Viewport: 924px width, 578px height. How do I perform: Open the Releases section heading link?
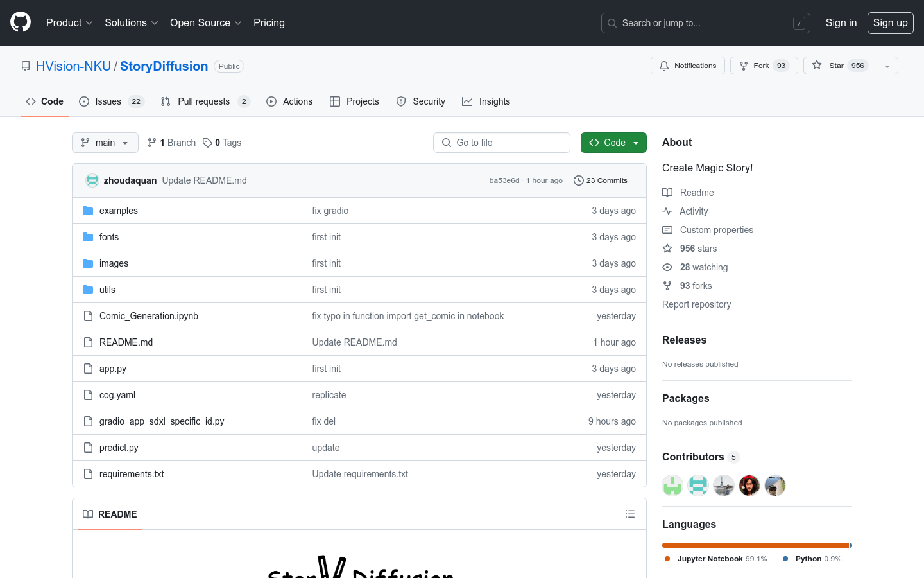pos(684,340)
